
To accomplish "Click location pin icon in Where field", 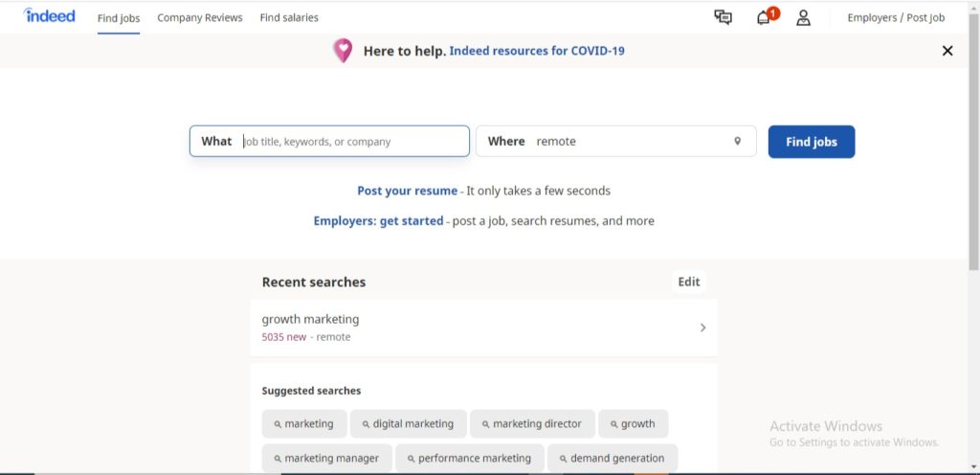I will click(738, 141).
